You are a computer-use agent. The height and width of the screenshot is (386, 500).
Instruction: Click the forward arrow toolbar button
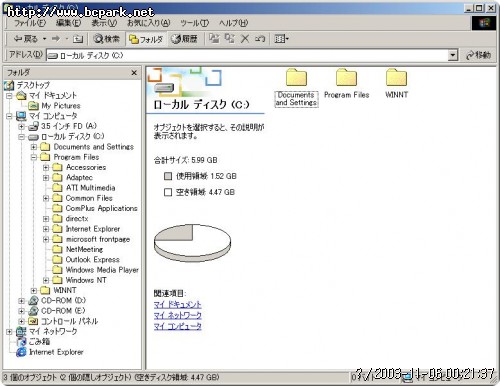[x=55, y=39]
